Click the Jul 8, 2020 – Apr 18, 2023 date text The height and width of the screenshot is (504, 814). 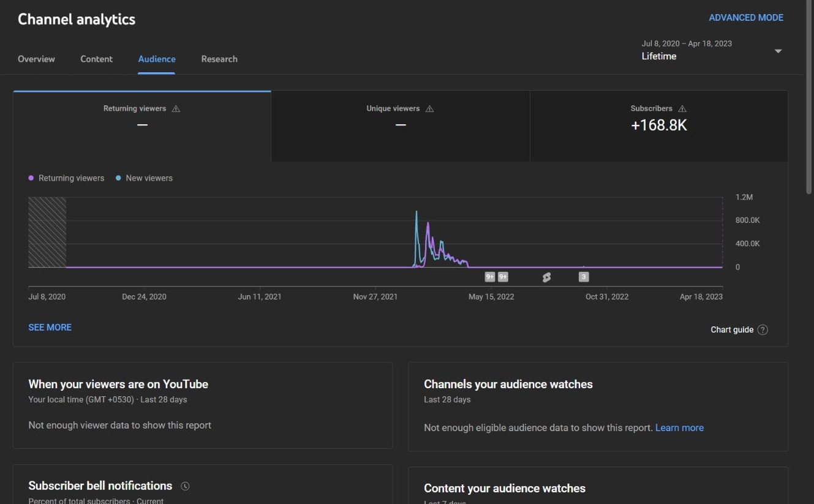(x=687, y=43)
